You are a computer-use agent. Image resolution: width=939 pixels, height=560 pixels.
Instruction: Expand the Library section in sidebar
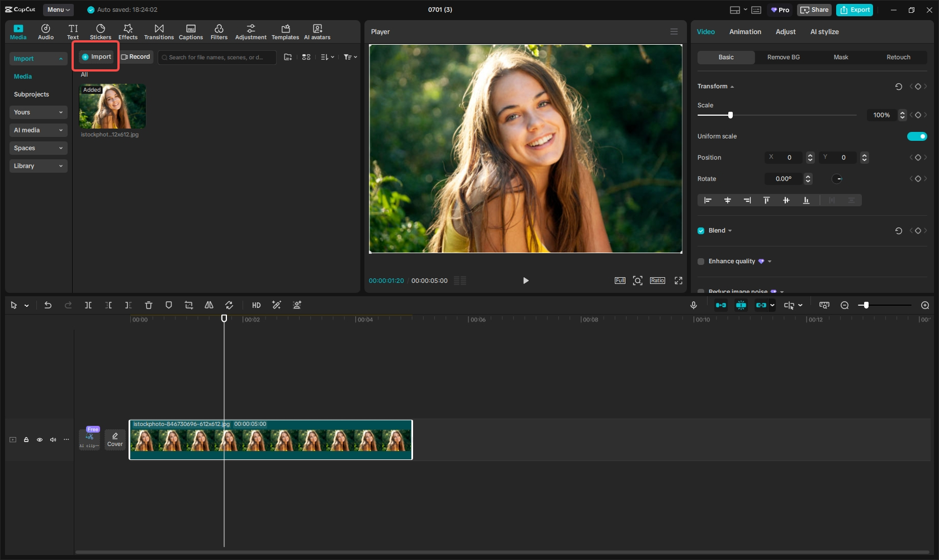(38, 165)
